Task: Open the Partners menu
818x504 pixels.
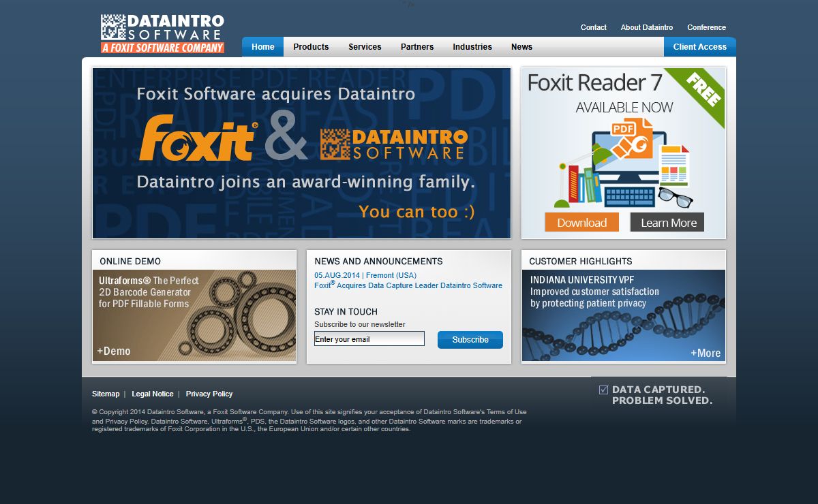Action: click(x=417, y=47)
